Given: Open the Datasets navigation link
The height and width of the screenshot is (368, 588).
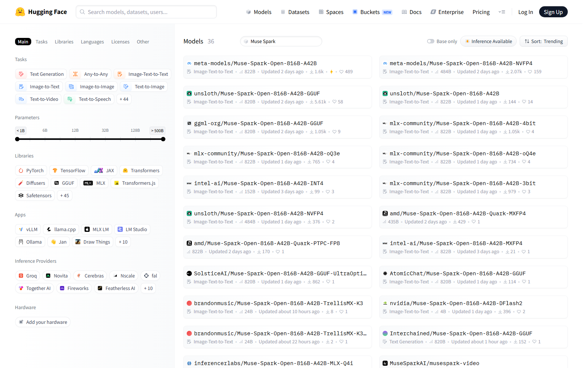Looking at the screenshot, I should click(295, 12).
